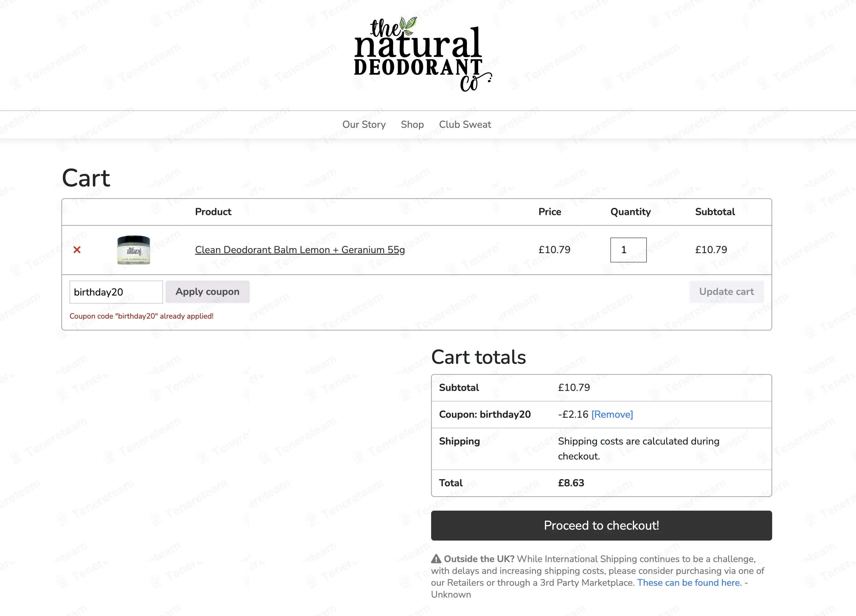Apply the coupon code
856x616 pixels.
coord(208,292)
